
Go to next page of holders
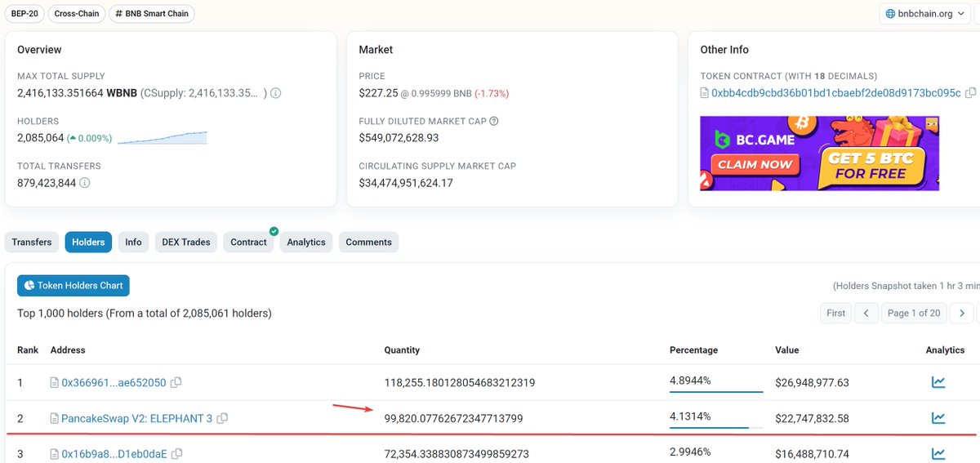pos(962,313)
